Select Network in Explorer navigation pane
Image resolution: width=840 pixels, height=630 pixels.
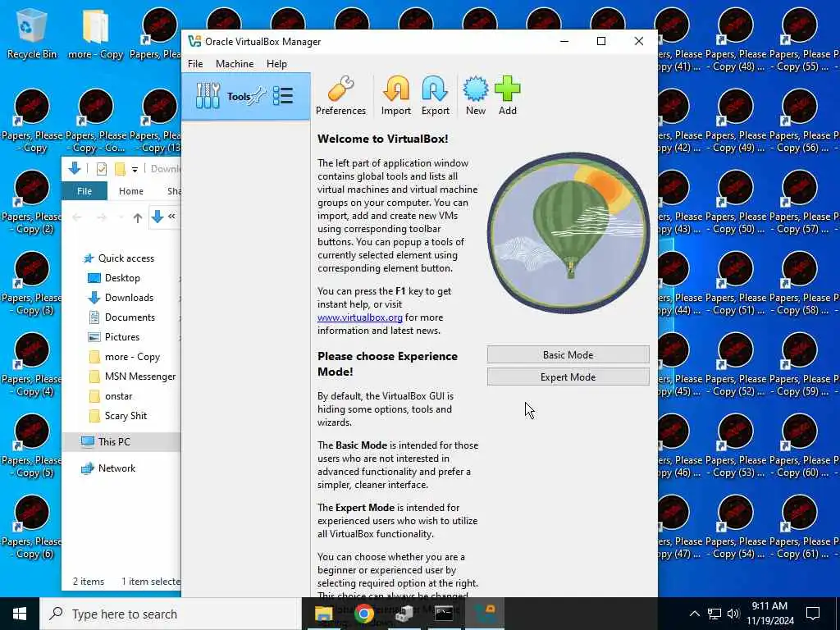click(116, 468)
